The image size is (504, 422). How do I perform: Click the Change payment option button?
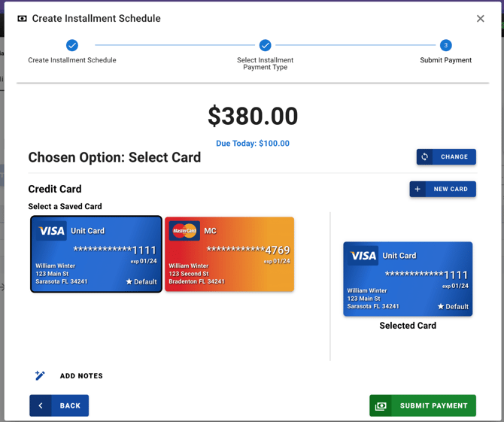[446, 157]
